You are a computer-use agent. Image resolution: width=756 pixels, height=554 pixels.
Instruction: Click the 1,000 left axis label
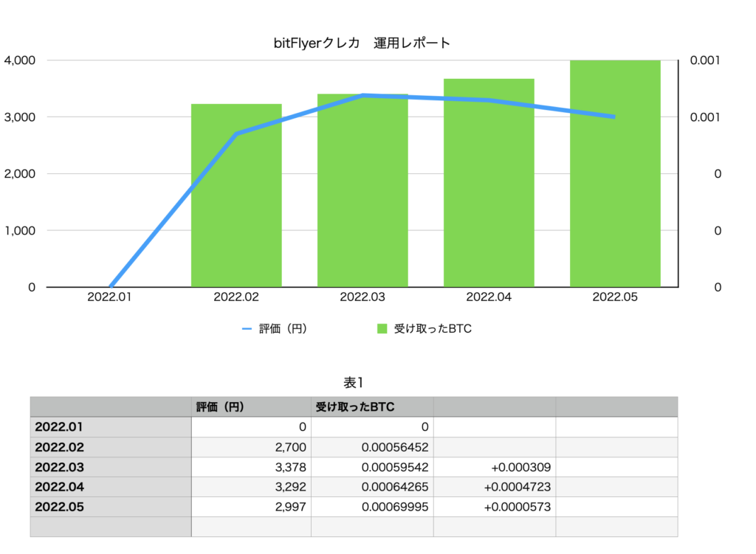tap(20, 230)
